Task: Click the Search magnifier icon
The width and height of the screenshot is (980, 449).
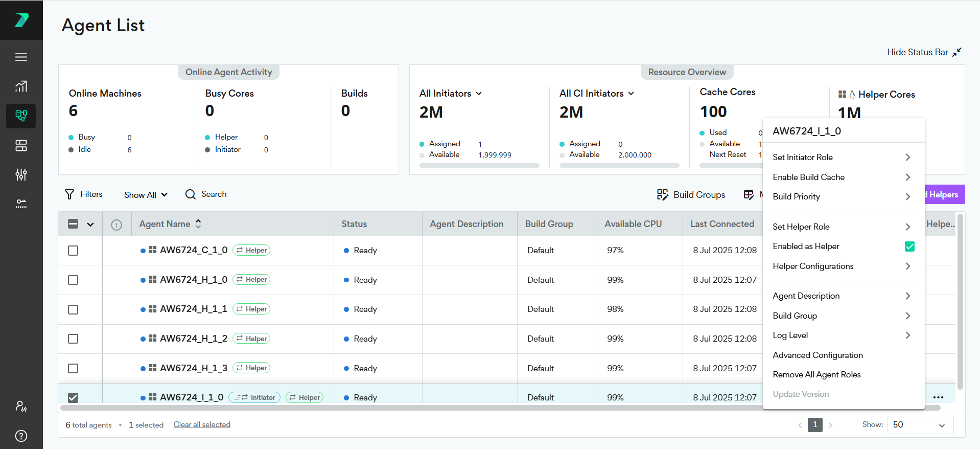Action: coord(191,194)
